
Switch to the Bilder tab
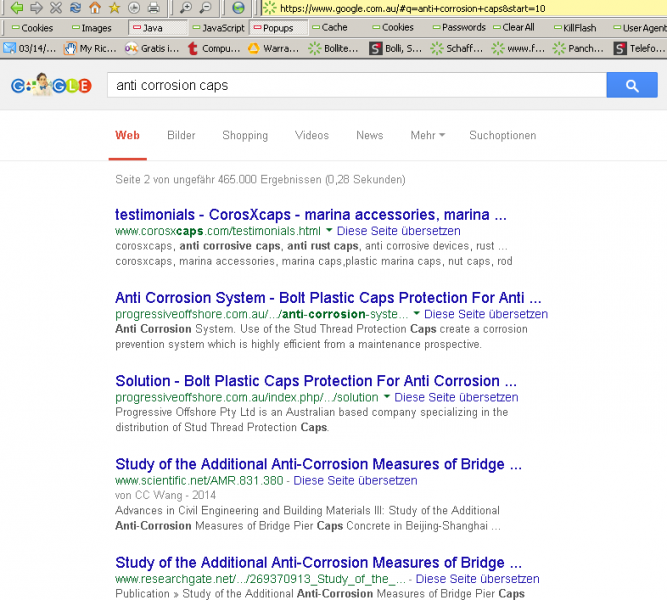(x=181, y=135)
